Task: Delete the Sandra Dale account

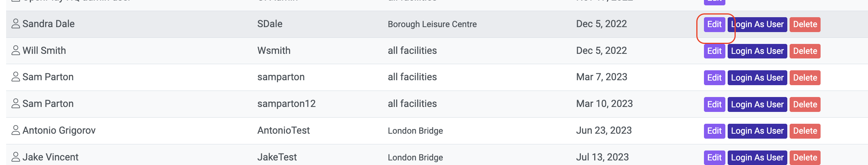Action: [805, 24]
